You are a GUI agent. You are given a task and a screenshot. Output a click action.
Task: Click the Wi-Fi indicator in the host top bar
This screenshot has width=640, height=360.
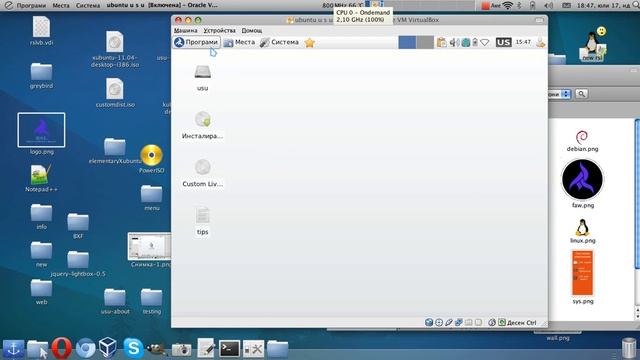tap(507, 5)
